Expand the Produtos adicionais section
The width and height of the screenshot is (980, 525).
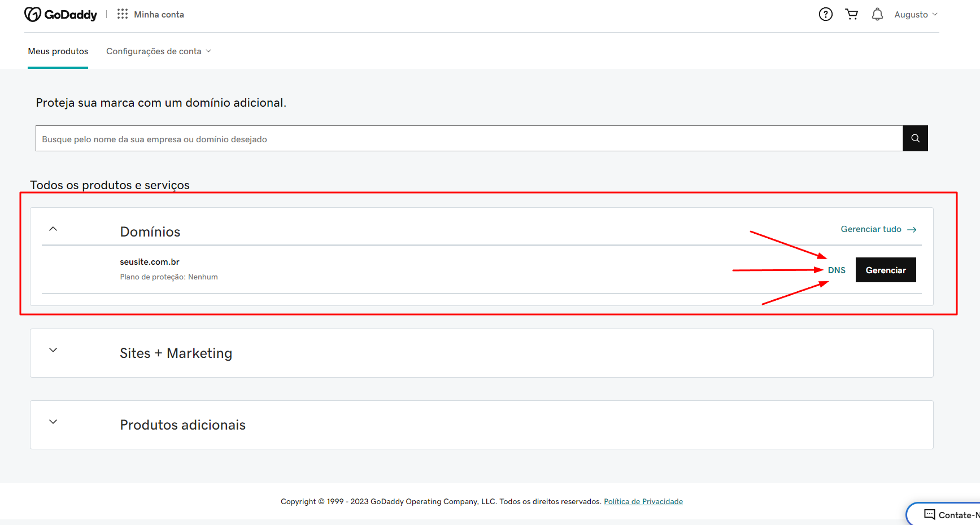(x=53, y=422)
